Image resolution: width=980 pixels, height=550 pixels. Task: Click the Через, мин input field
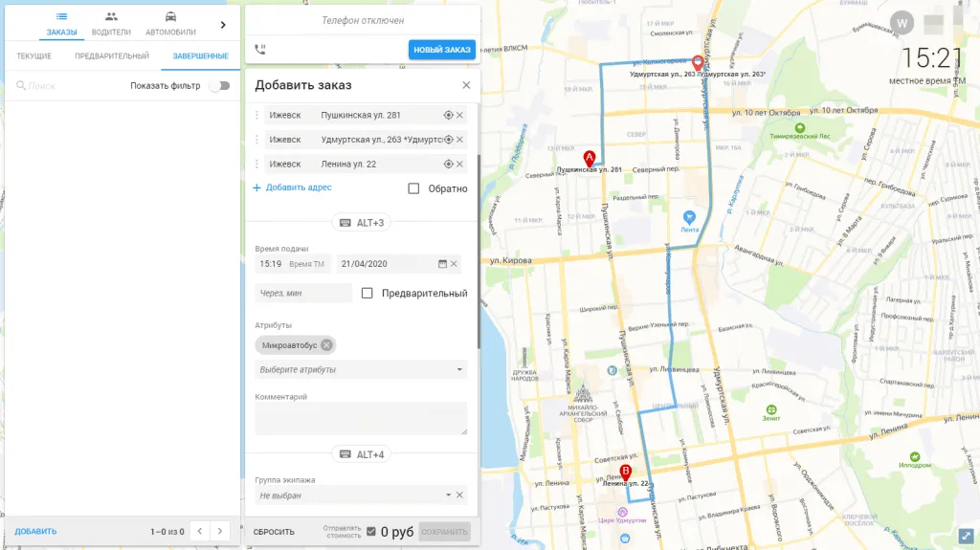point(303,293)
